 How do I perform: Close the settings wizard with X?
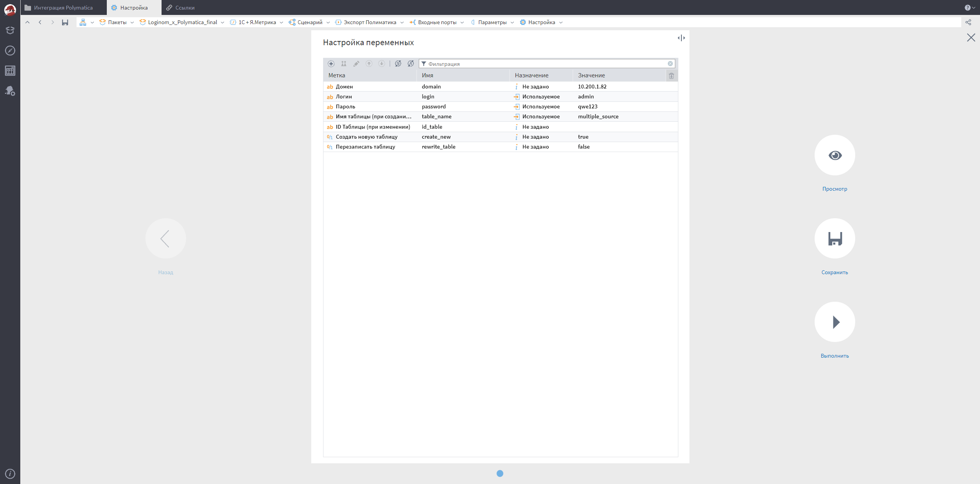pyautogui.click(x=971, y=38)
